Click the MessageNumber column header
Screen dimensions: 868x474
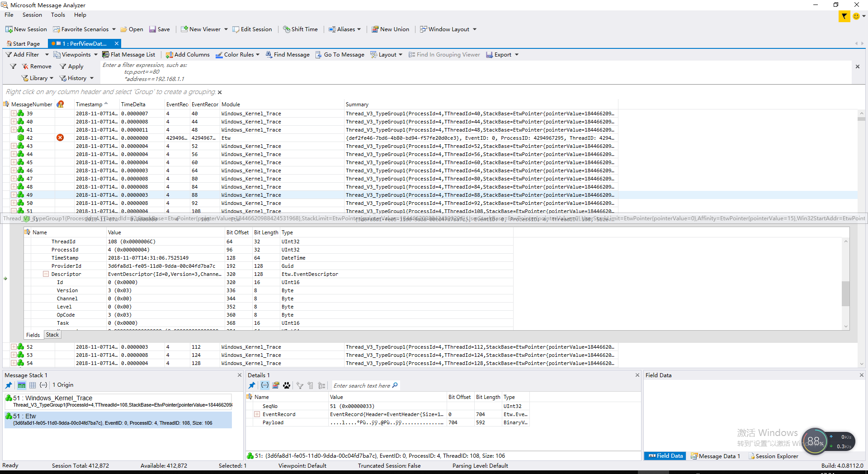coord(32,104)
